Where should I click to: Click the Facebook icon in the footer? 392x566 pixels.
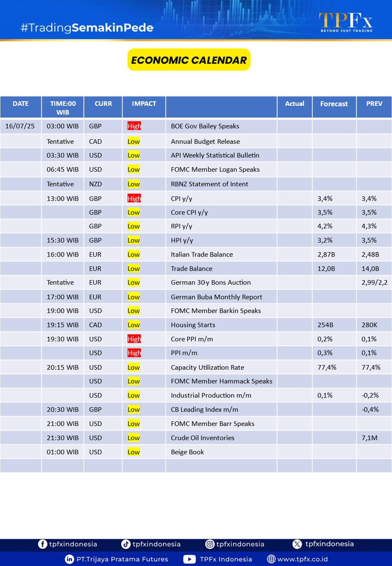42,544
